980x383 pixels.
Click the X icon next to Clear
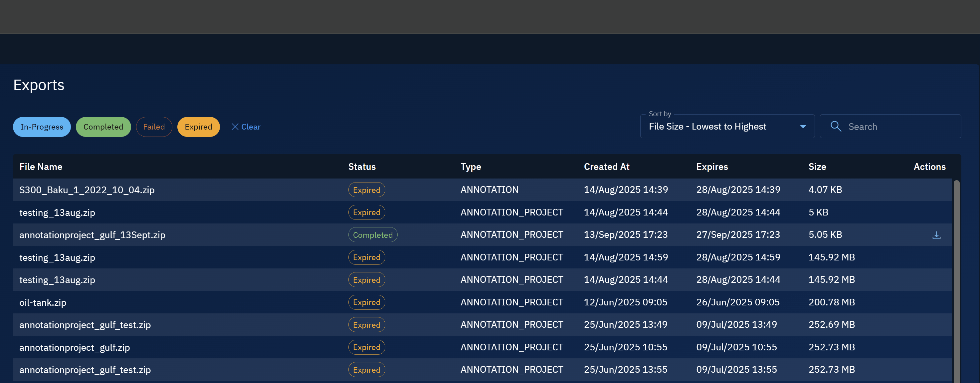pos(235,127)
